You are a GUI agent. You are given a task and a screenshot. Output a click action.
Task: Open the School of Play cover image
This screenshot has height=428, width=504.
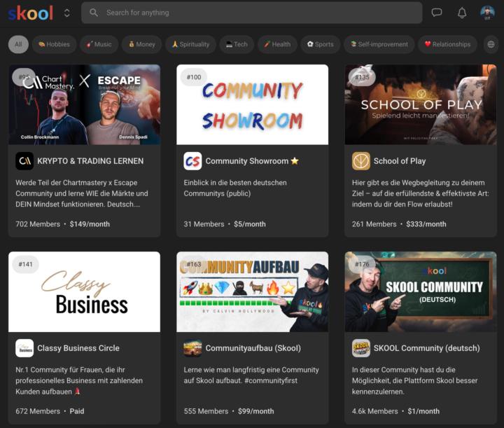pos(421,104)
